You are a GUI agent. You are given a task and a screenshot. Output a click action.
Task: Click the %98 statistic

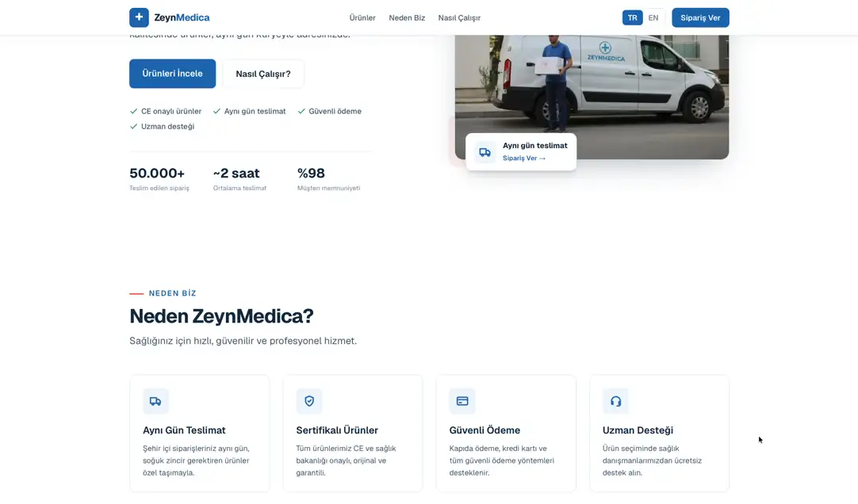311,174
